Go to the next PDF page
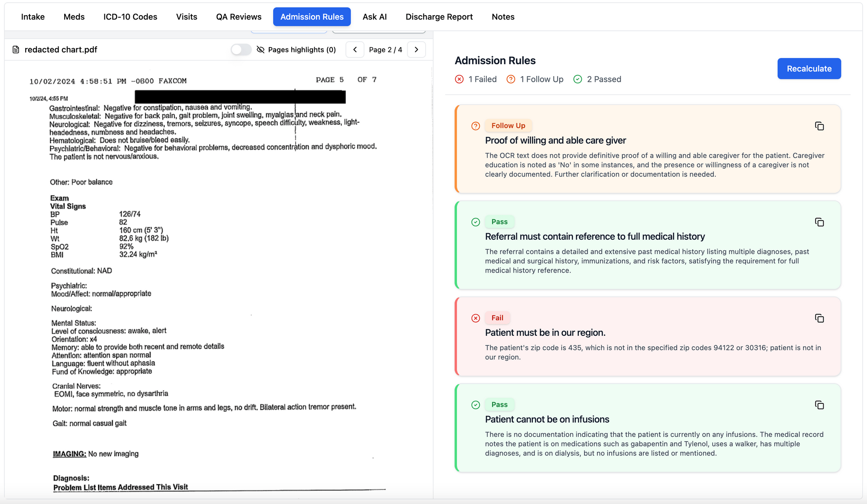867x504 pixels. (x=416, y=50)
